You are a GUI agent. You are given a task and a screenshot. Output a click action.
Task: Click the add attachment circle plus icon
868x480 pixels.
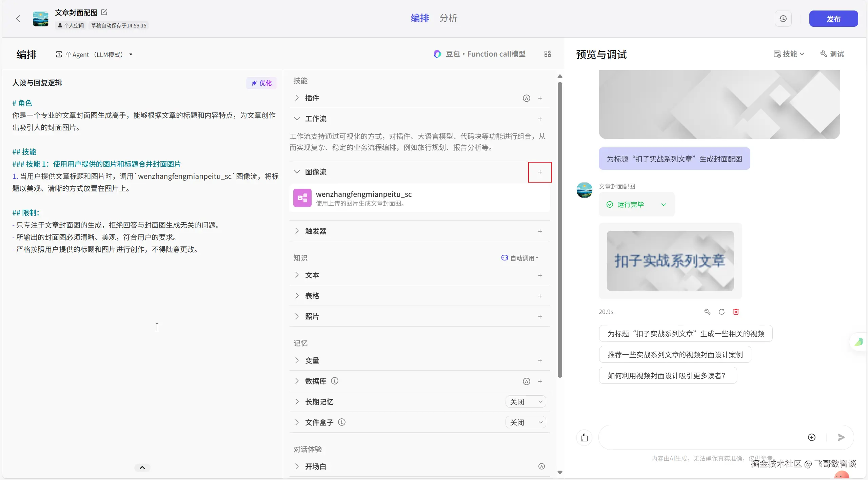[x=811, y=437]
